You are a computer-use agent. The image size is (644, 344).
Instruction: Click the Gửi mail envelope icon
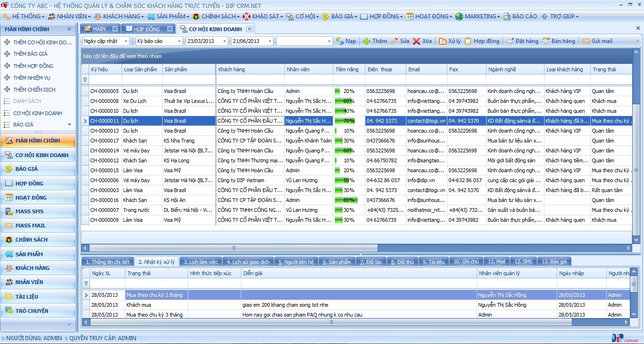(586, 41)
